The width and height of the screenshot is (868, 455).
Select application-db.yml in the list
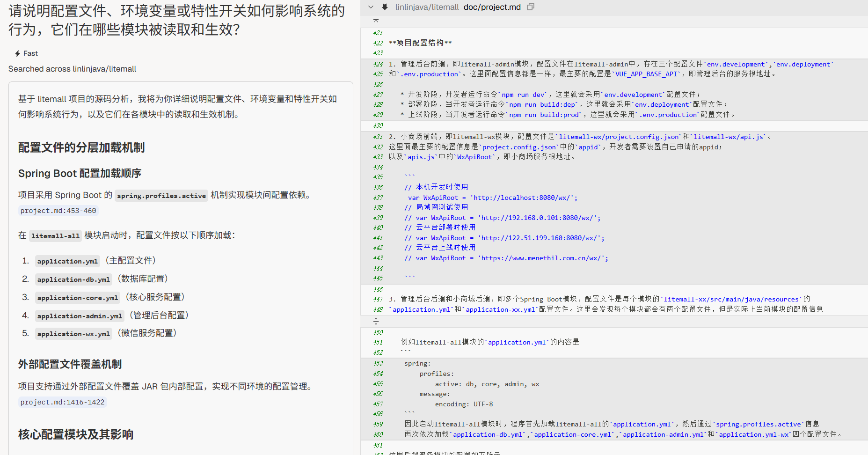73,279
